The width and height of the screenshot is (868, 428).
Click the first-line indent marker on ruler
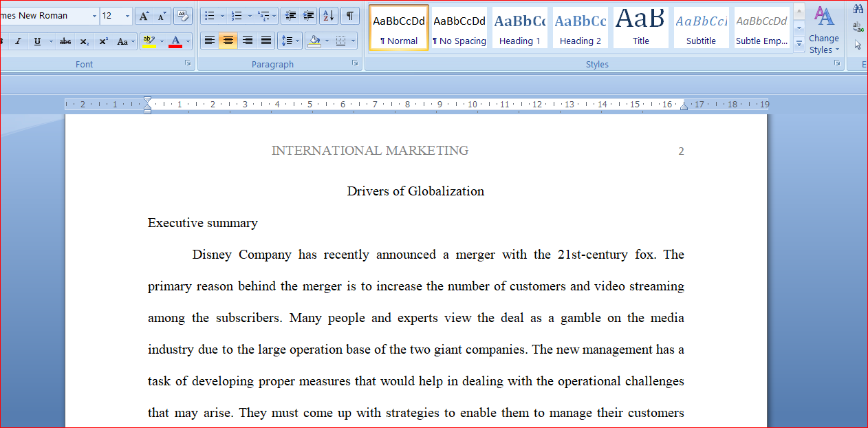147,100
